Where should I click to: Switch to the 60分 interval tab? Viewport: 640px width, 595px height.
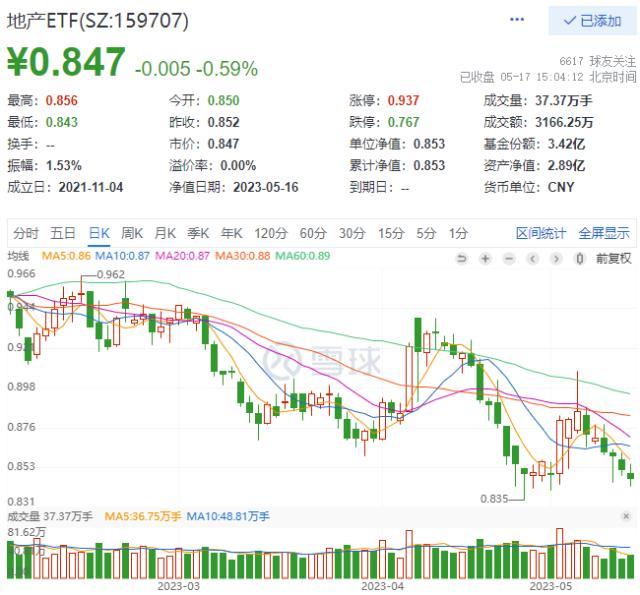click(313, 233)
